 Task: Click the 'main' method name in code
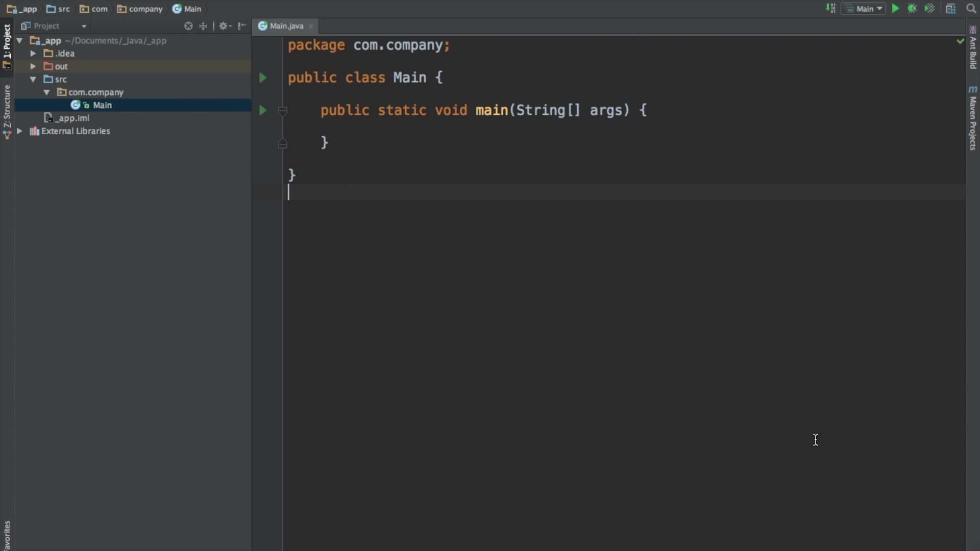pyautogui.click(x=492, y=110)
